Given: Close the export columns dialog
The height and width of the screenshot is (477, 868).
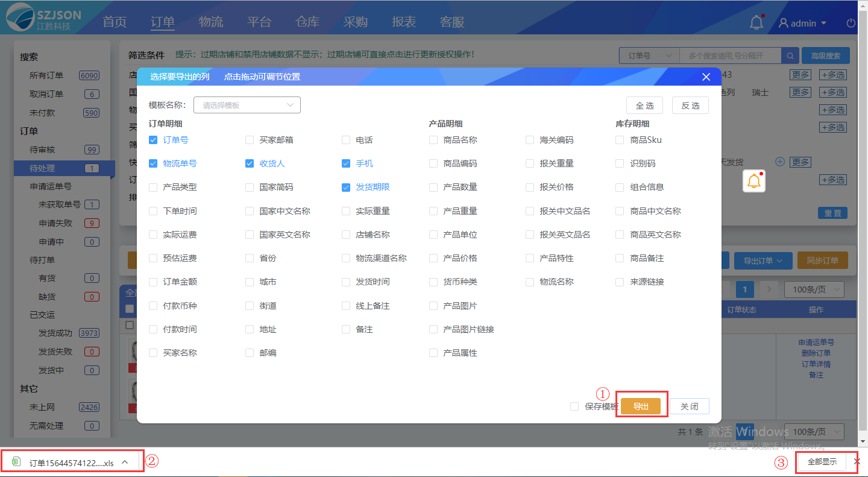Looking at the screenshot, I should pyautogui.click(x=706, y=77).
